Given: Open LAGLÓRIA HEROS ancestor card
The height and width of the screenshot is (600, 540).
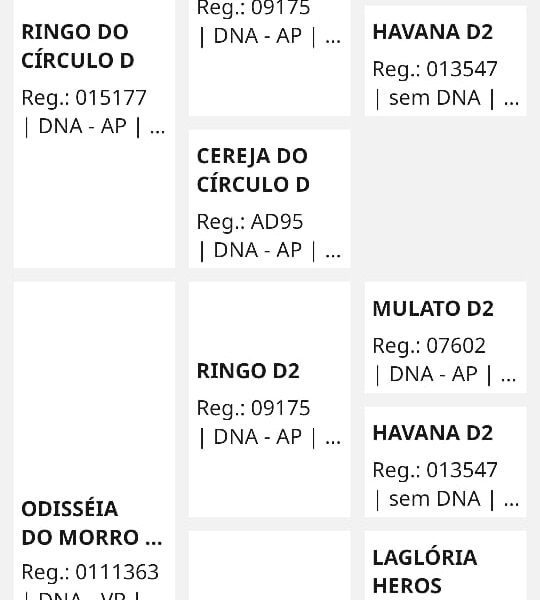Looking at the screenshot, I should coord(445,565).
